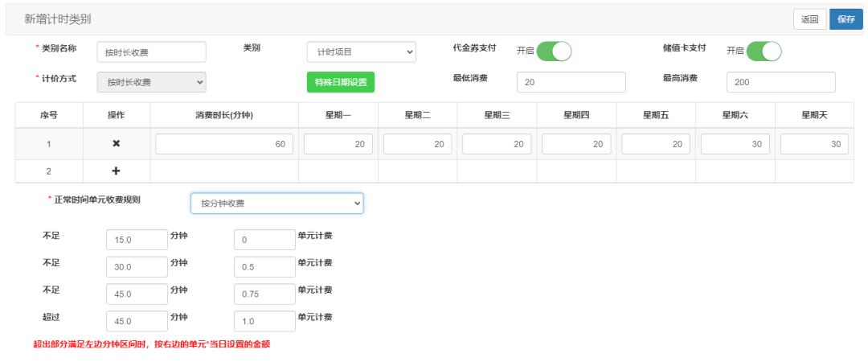Click the 单元计费 field showing 0.5
Screen dimensions: 868x362
(x=264, y=267)
